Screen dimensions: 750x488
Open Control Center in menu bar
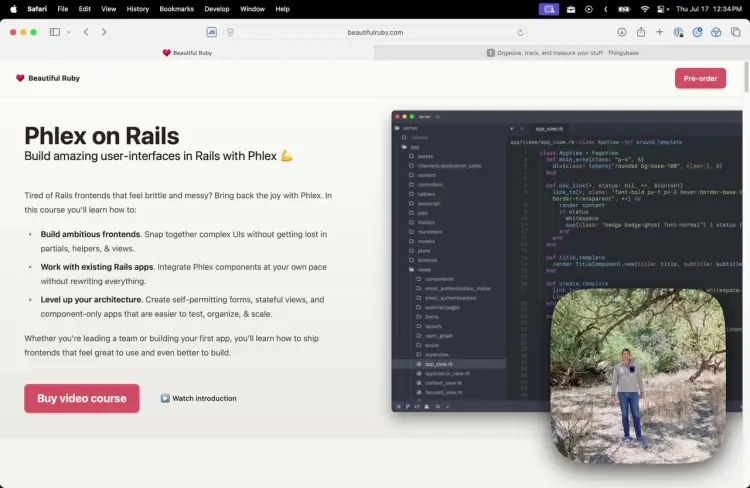(x=662, y=9)
